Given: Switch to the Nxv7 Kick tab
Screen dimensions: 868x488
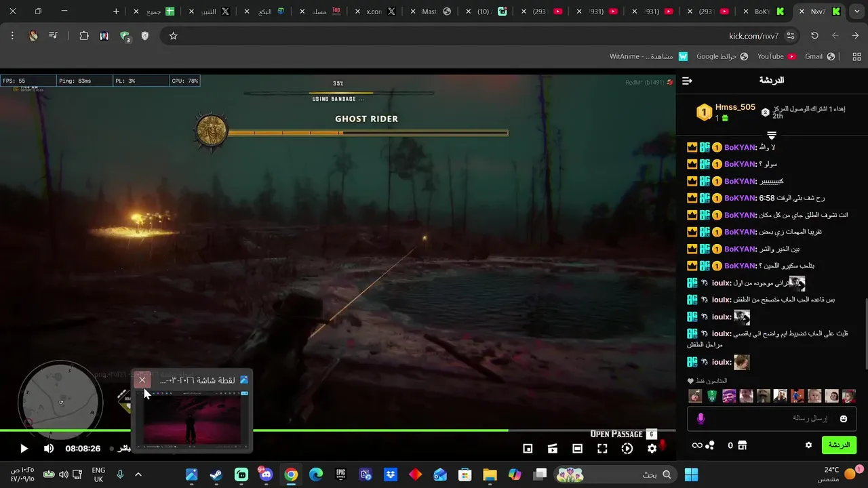Looking at the screenshot, I should [x=818, y=12].
